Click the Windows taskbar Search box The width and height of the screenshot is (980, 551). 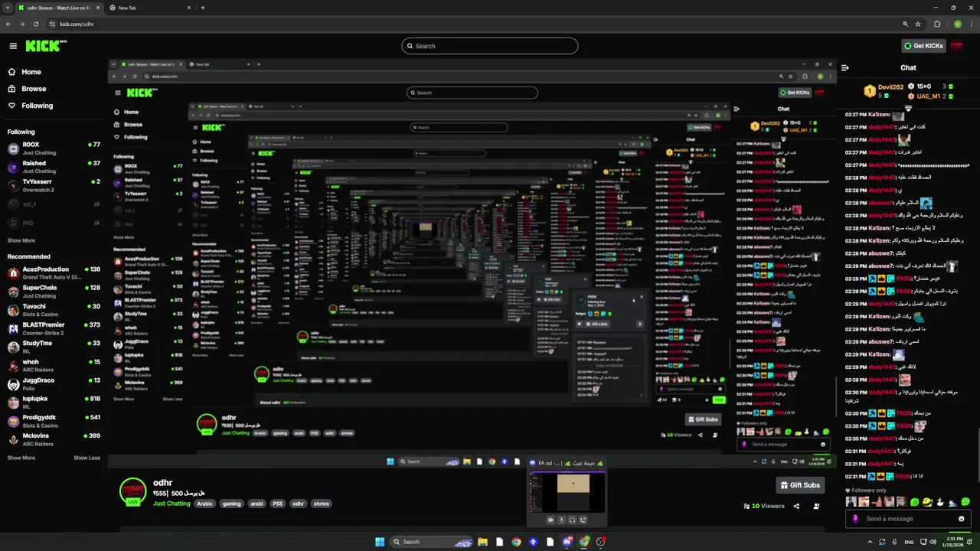click(431, 542)
